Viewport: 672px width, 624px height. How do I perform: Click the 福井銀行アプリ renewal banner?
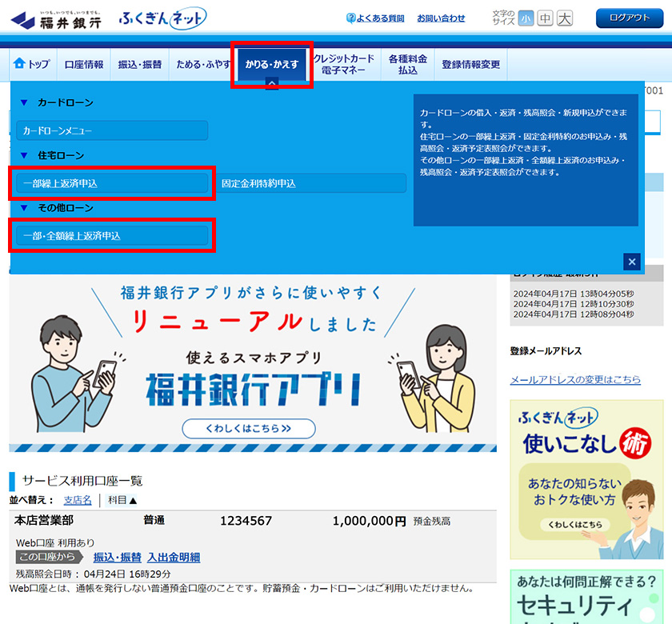[253, 363]
